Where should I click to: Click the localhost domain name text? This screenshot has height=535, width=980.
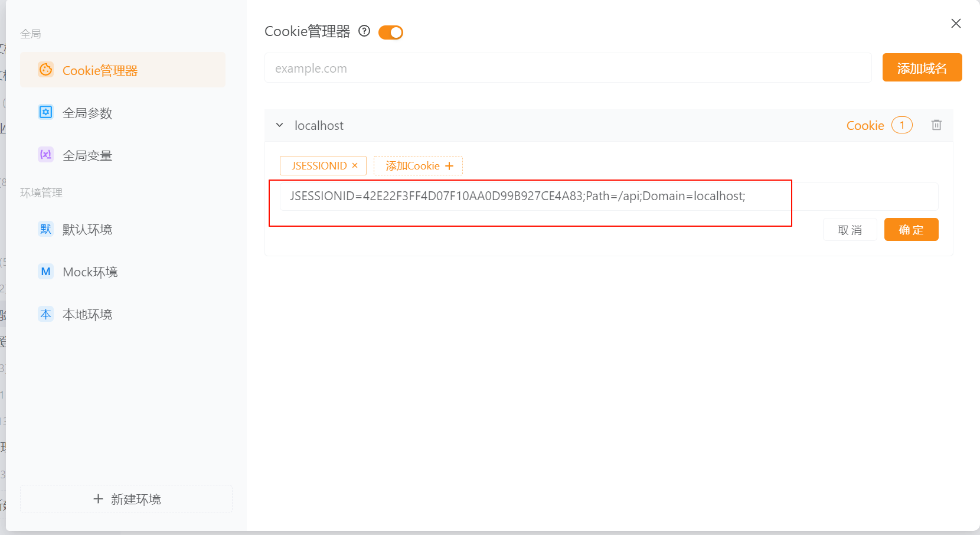point(319,125)
